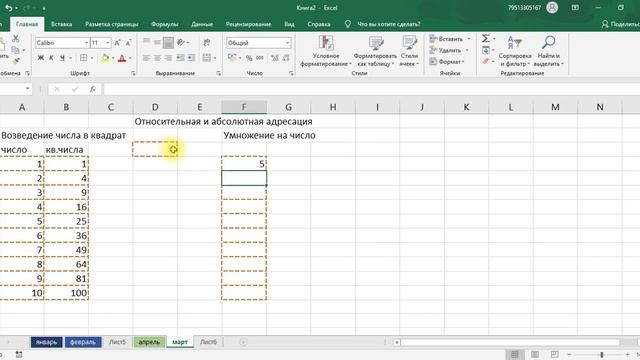
Task: Apply yellow fill color bucket
Action: pos(105,58)
